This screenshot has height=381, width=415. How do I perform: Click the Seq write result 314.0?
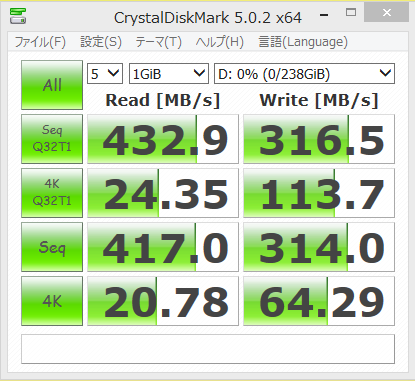pos(319,247)
